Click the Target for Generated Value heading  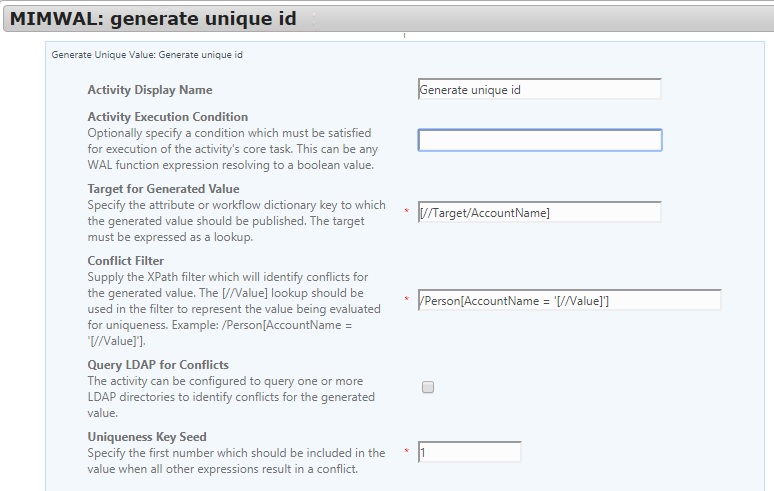[x=163, y=189]
